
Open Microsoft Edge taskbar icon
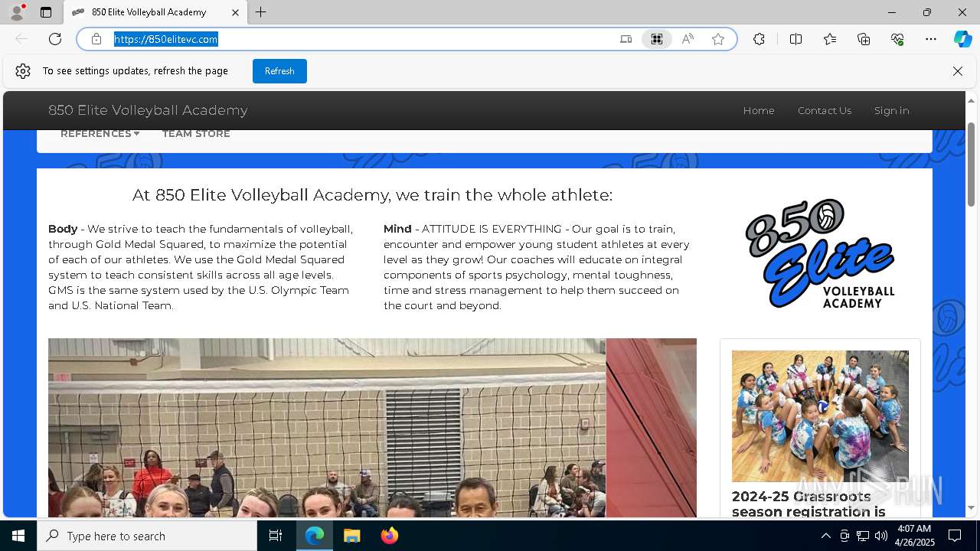[x=315, y=536]
